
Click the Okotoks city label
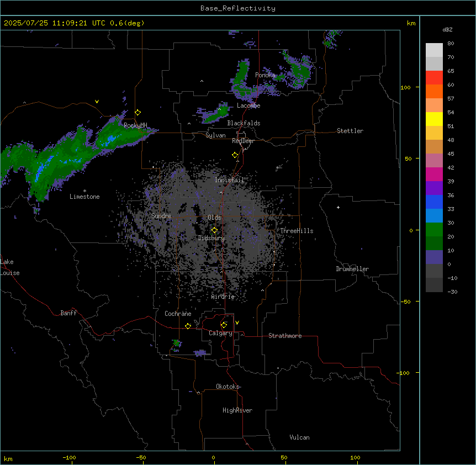click(x=228, y=387)
